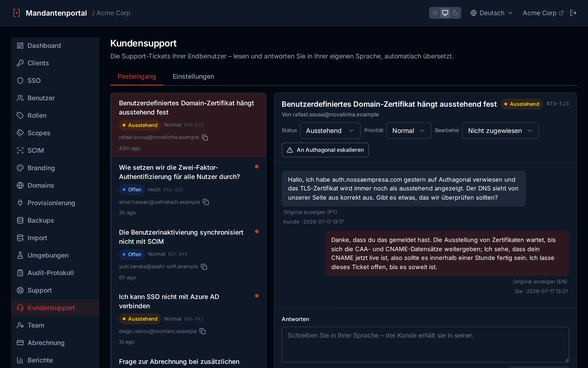The image size is (588, 368).
Task: Click Mandantenportal title
Action: coord(56,13)
